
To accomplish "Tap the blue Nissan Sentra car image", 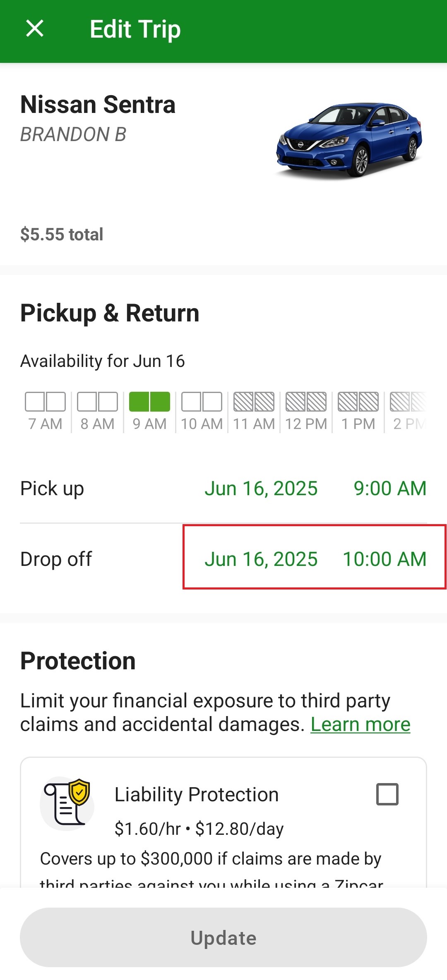I will tap(349, 140).
